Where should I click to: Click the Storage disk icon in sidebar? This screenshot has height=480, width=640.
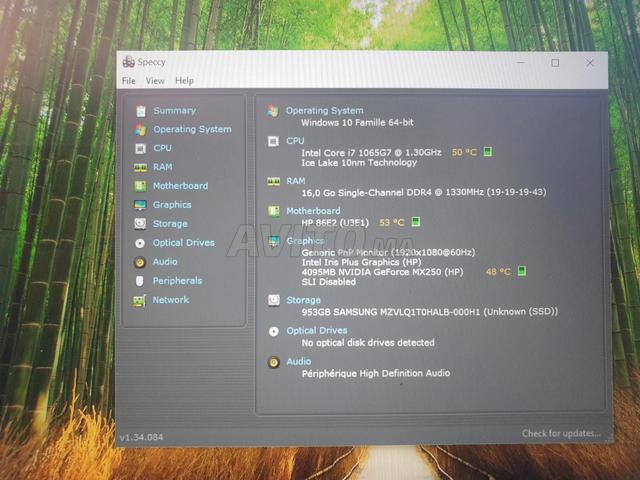(140, 224)
